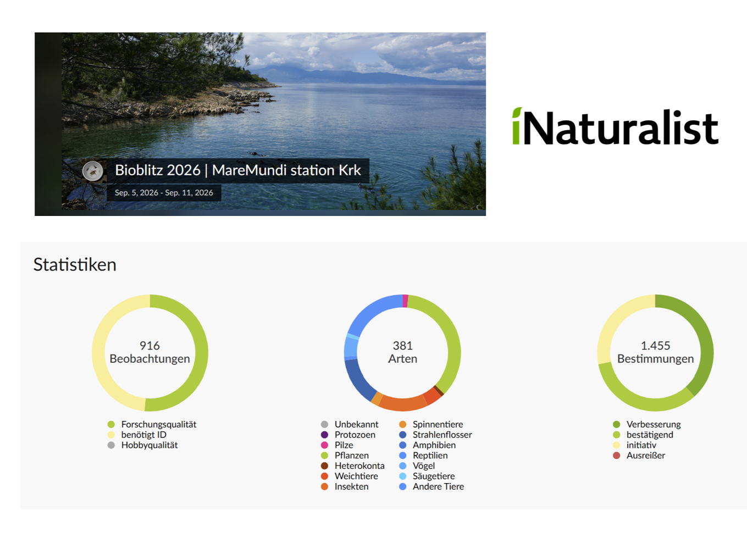Click the Heterokonta legend entry
Screen dimensions: 747x560
pos(352,466)
